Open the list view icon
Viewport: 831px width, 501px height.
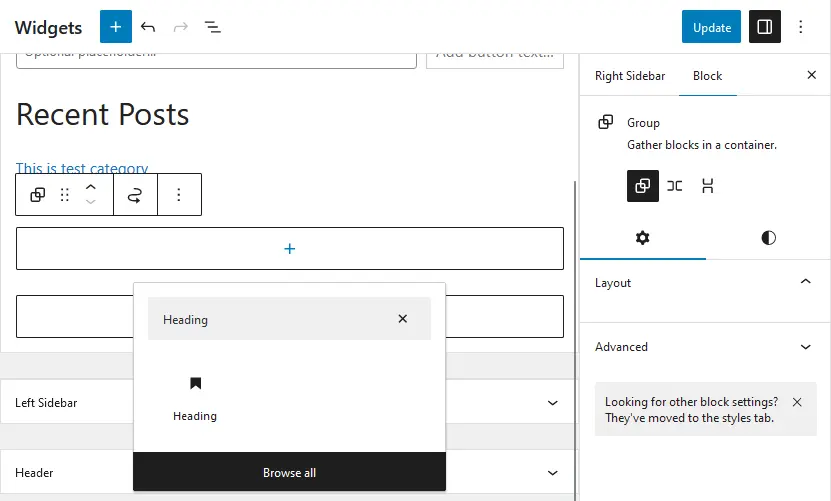point(213,27)
